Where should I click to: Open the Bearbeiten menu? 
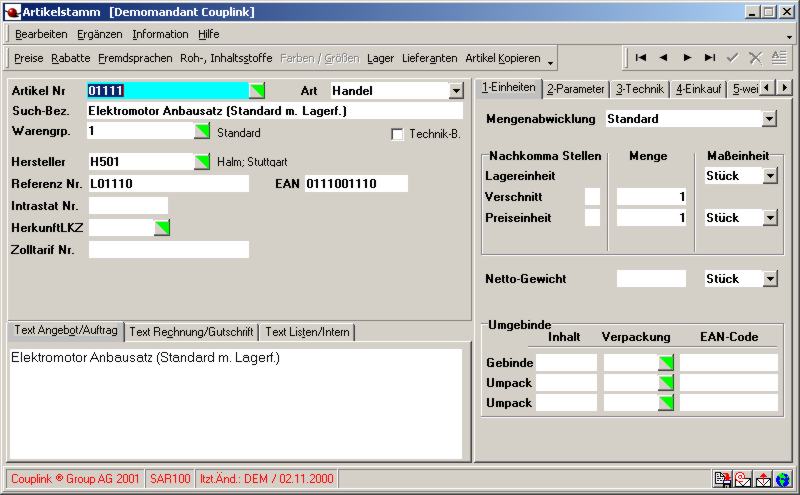(41, 34)
